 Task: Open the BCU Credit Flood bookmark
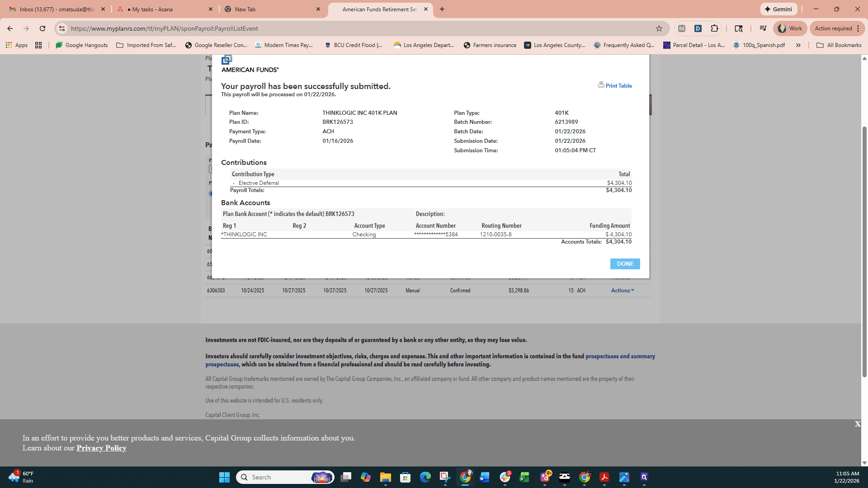pos(353,45)
